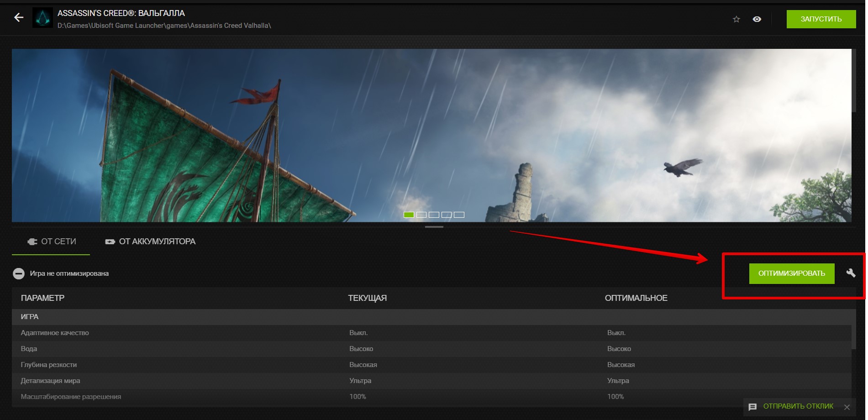
Task: Select first screenshot indicator dot
Action: (x=409, y=215)
